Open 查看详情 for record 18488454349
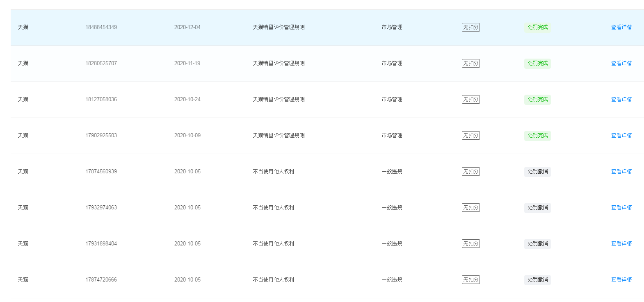Image resolution: width=644 pixels, height=302 pixels. coord(621,27)
